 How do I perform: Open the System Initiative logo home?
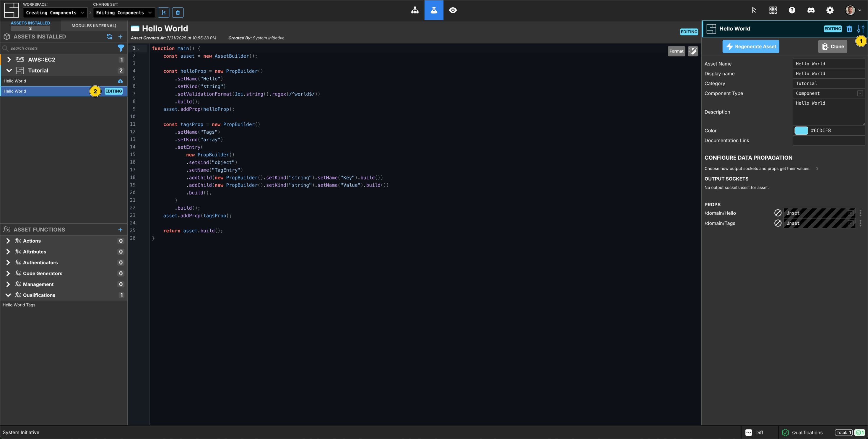click(x=11, y=10)
